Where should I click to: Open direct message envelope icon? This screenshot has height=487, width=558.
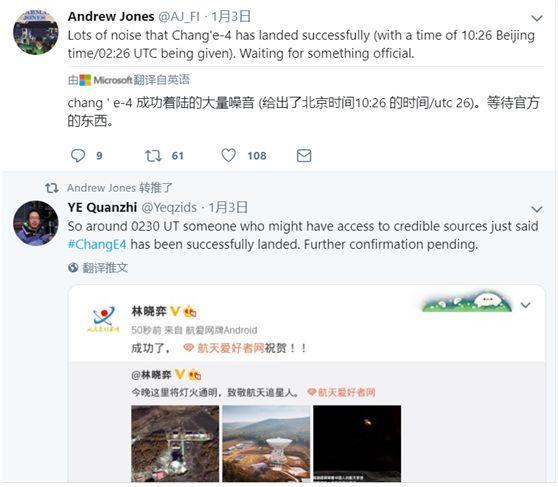(304, 156)
